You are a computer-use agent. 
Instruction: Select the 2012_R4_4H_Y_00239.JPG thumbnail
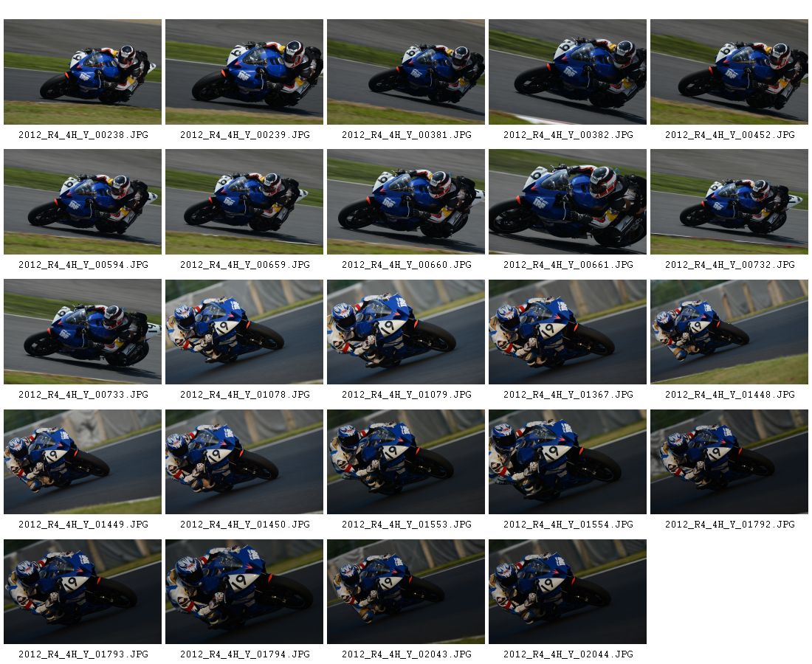tap(244, 72)
